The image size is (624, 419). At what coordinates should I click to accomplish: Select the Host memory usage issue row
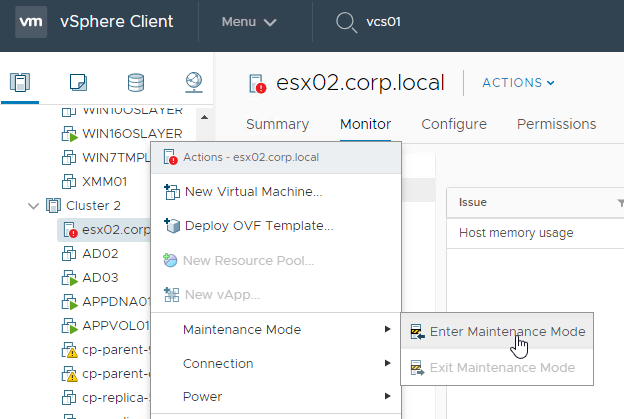pyautogui.click(x=535, y=233)
